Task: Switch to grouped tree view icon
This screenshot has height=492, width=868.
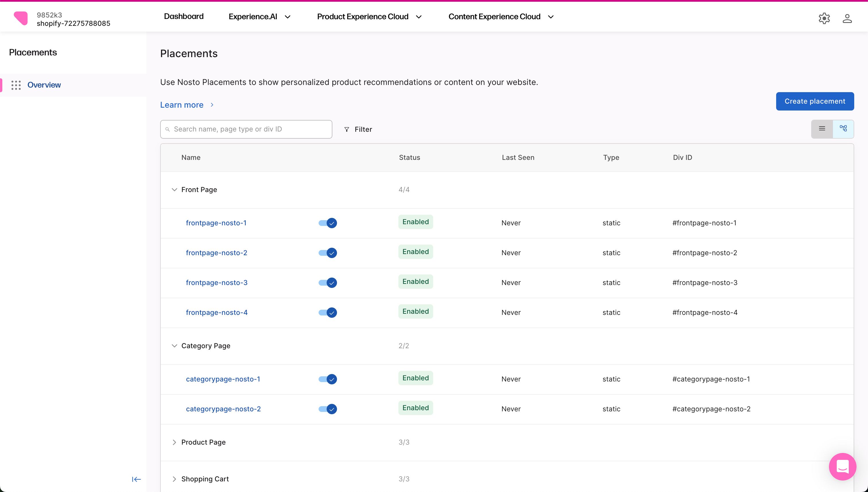Action: (x=843, y=129)
